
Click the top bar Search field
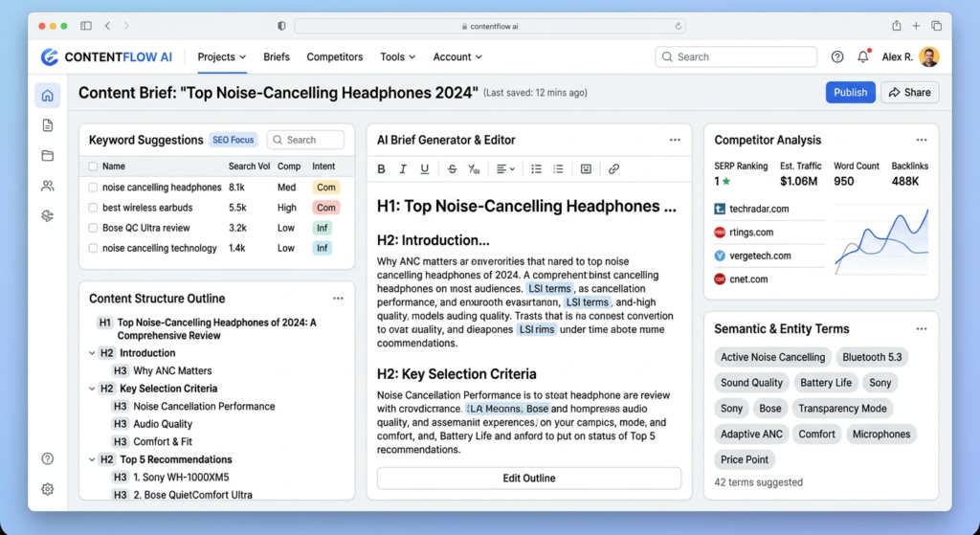(x=736, y=56)
